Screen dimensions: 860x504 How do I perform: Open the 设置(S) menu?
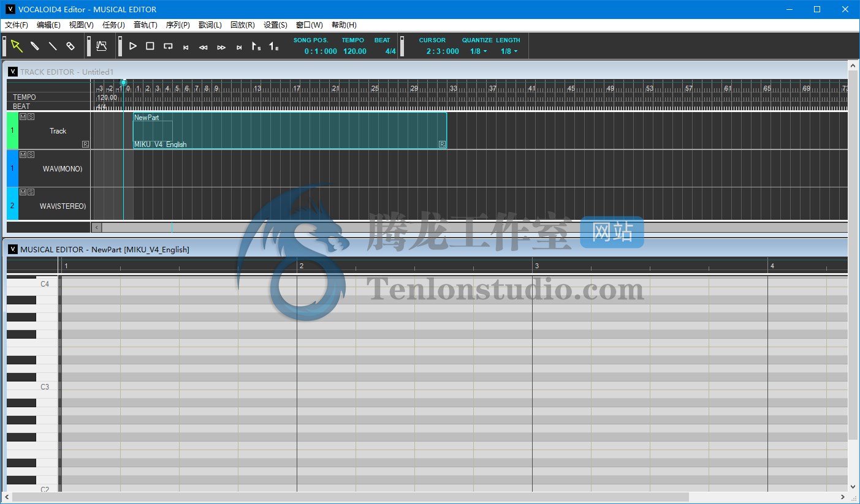point(275,25)
